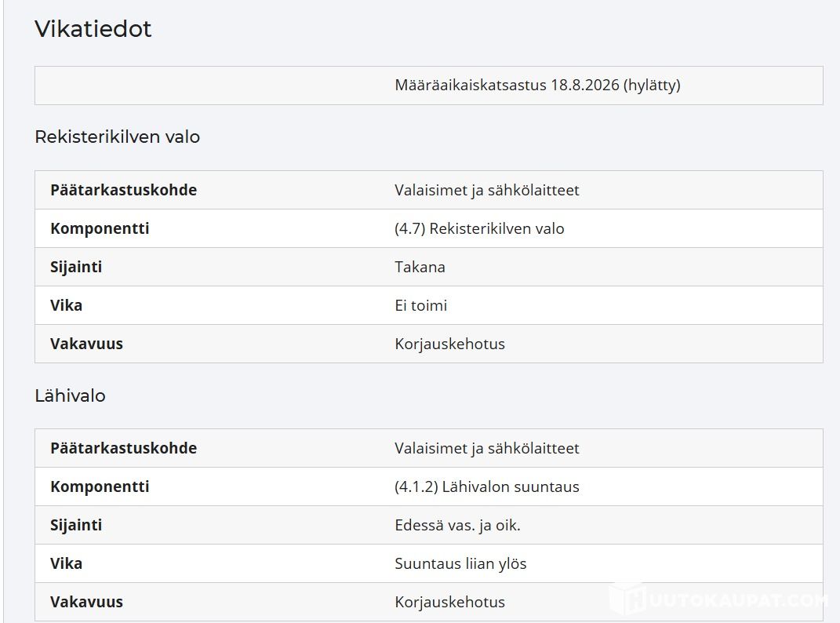The image size is (840, 623).
Task: Click the Suuntaus liian ylös fault text
Action: (x=460, y=564)
